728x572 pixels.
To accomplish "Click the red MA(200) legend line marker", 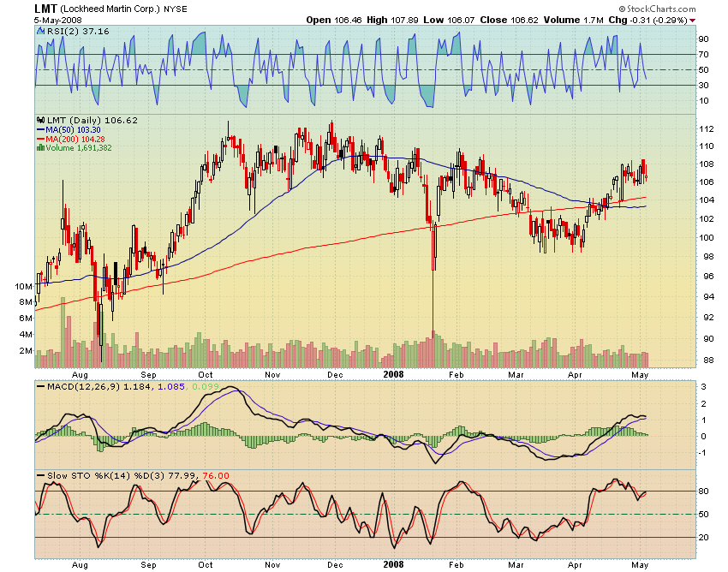I will click(40, 139).
